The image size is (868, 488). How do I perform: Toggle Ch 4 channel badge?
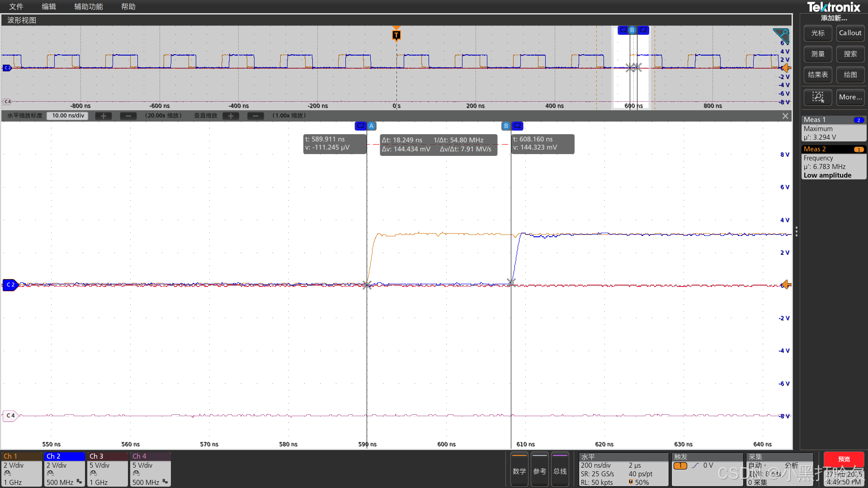click(150, 469)
